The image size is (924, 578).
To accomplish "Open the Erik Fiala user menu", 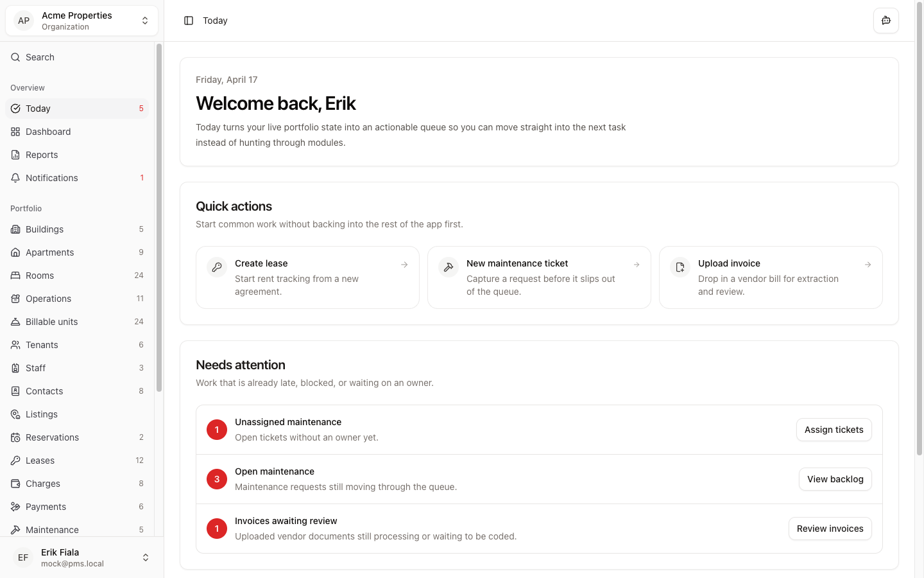I will coord(81,557).
